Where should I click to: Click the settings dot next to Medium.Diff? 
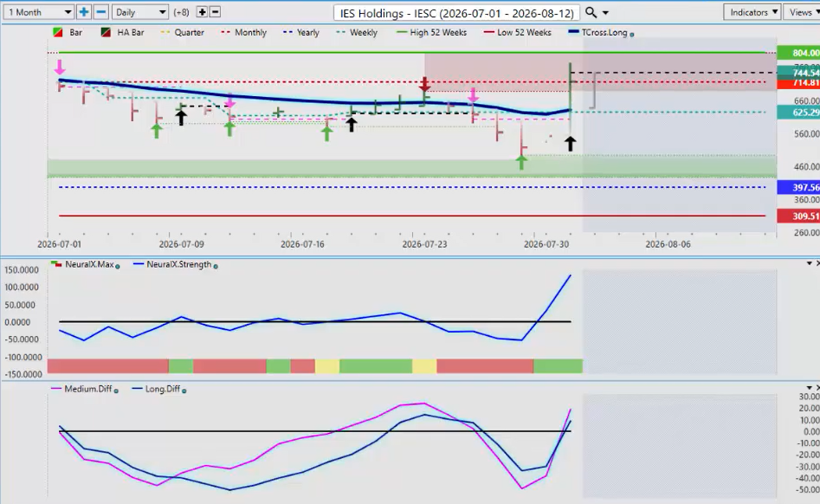[x=116, y=391]
